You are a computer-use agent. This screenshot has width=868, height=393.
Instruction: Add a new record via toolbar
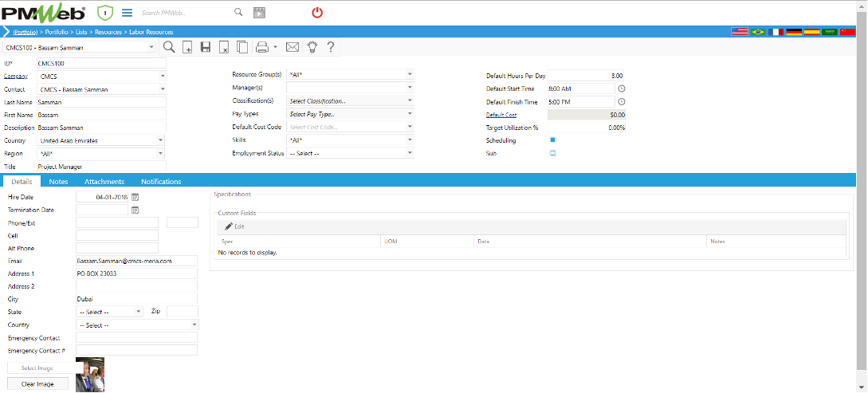pos(187,48)
